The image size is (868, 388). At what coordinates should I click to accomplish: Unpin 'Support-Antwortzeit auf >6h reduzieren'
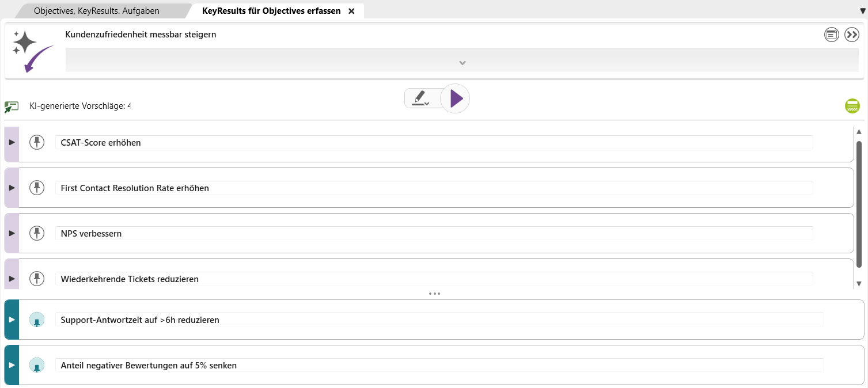pos(37,319)
